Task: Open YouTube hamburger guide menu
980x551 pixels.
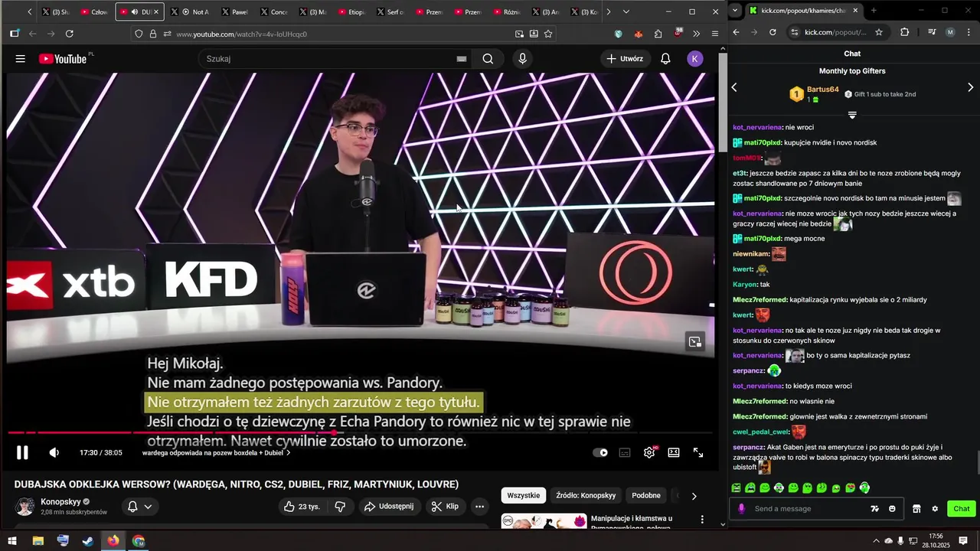Action: click(x=21, y=59)
